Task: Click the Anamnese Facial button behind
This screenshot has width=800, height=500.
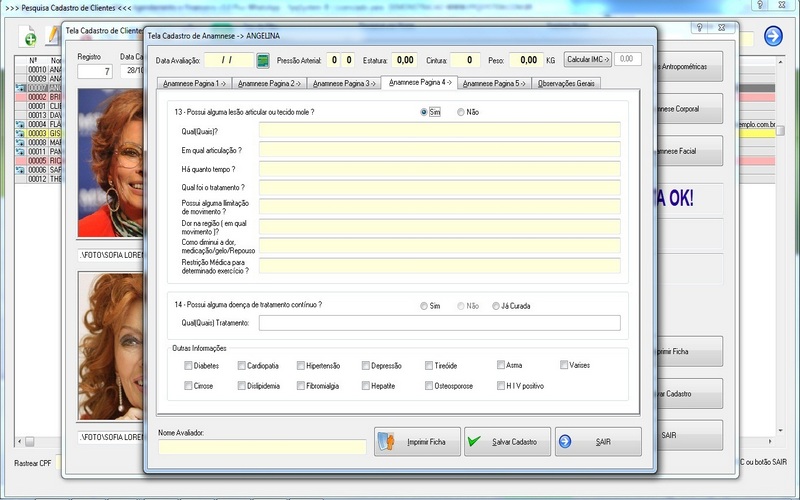Action: [690, 151]
